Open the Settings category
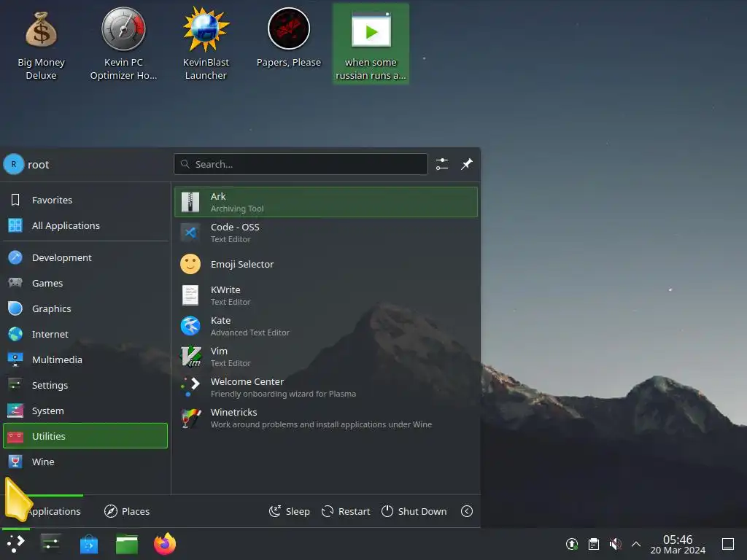 coord(86,385)
